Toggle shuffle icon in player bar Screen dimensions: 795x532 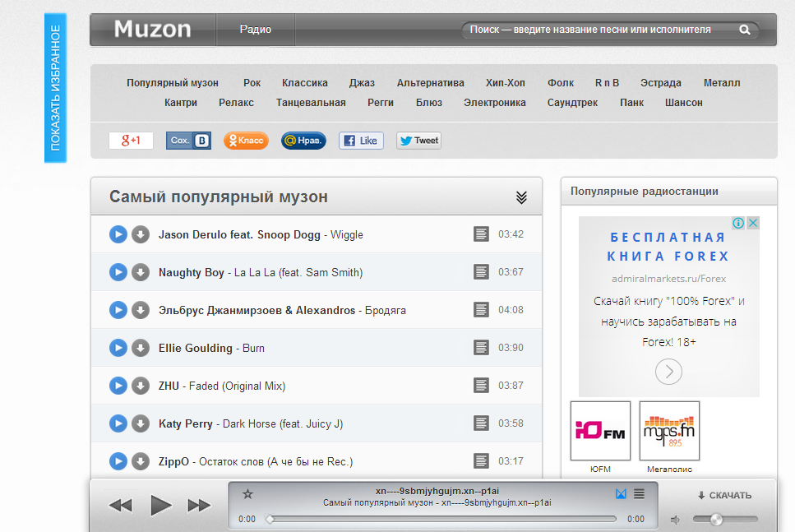tap(621, 493)
